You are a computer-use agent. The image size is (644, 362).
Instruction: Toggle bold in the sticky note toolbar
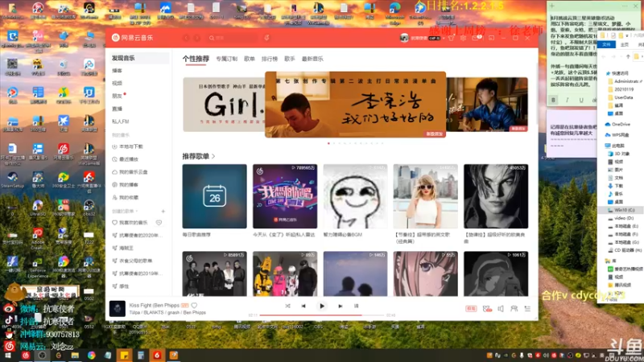tap(553, 100)
